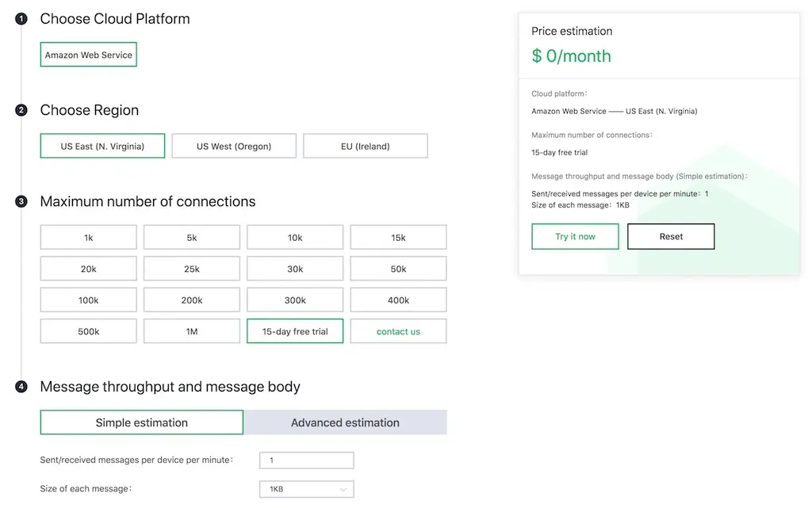Click the step 3 number icon
The width and height of the screenshot is (812, 508).
(x=21, y=201)
